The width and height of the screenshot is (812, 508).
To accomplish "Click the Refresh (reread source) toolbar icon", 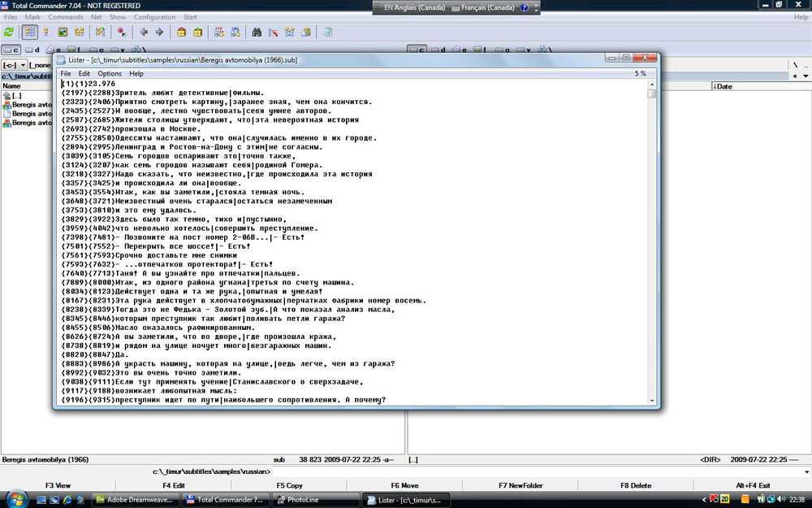I will (x=9, y=33).
